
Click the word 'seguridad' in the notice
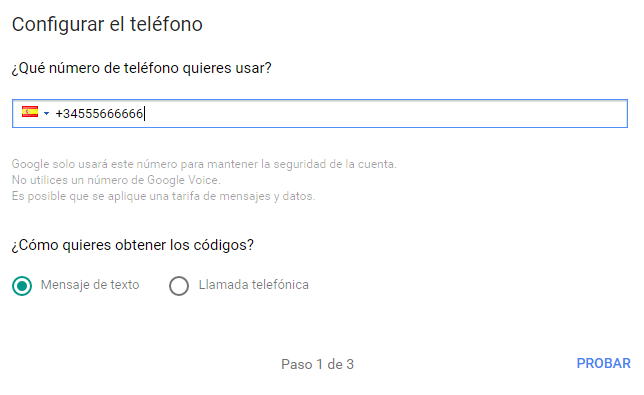tap(300, 164)
